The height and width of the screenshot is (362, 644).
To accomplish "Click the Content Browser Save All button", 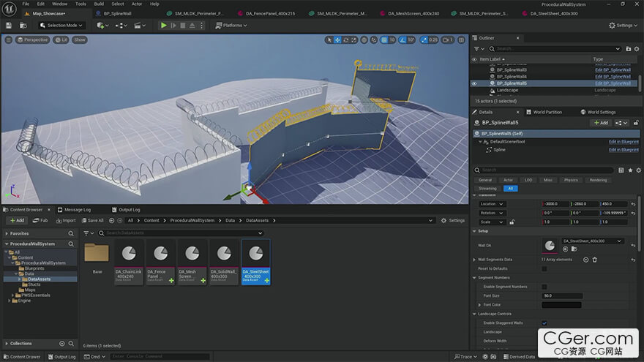I will click(x=93, y=221).
